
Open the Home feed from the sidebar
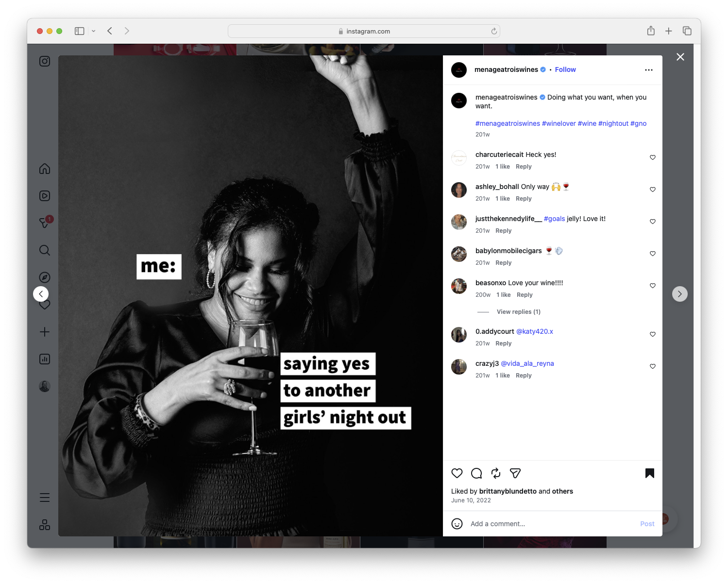click(x=44, y=169)
